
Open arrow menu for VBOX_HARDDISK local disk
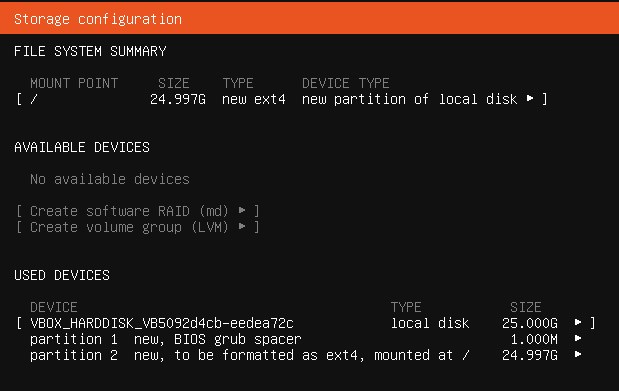pyautogui.click(x=578, y=322)
